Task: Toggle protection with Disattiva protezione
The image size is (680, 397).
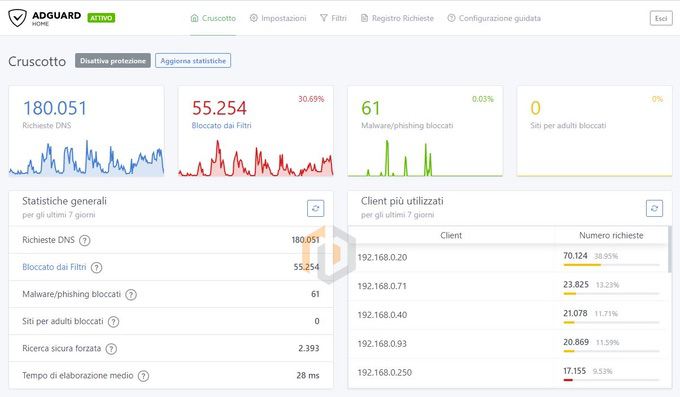Action: [x=113, y=61]
